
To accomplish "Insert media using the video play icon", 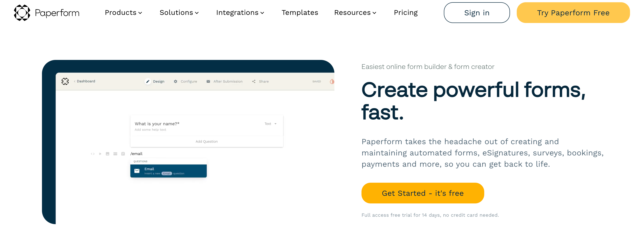I will tap(100, 154).
